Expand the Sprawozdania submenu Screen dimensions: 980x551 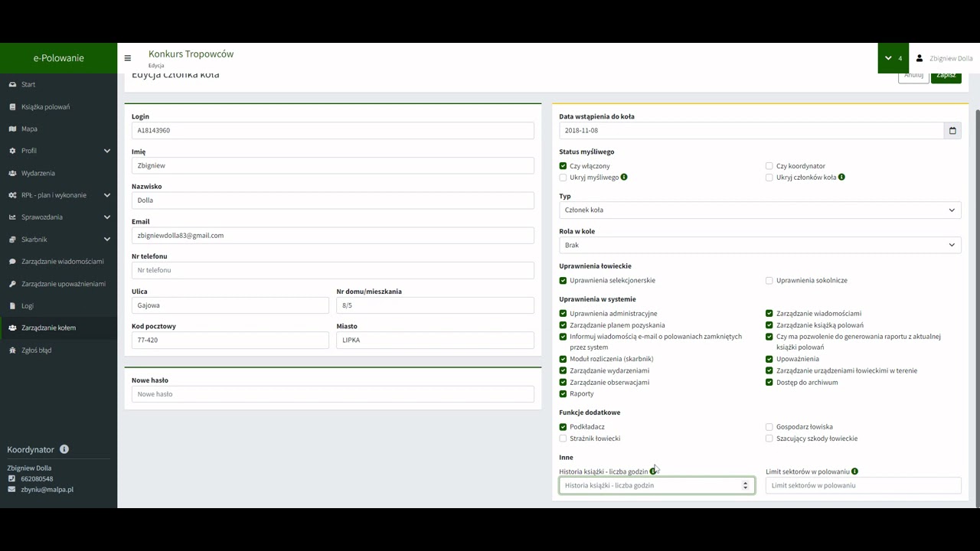point(107,217)
